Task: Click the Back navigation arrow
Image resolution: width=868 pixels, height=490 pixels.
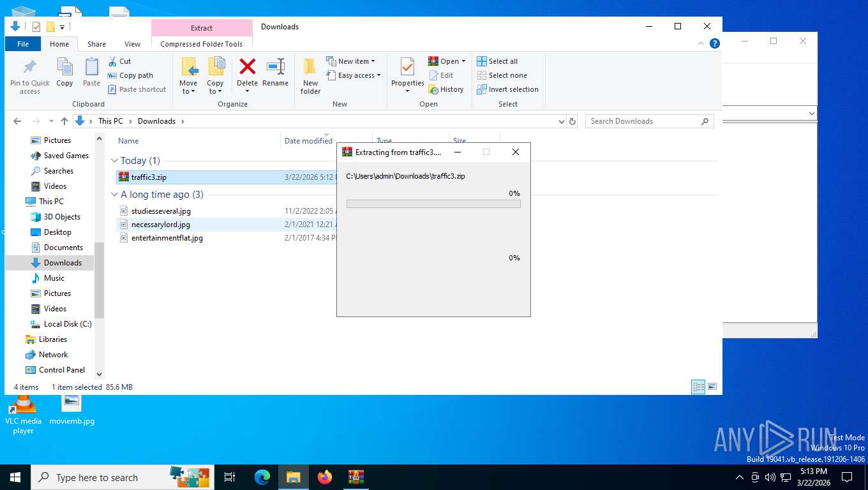Action: pos(17,121)
